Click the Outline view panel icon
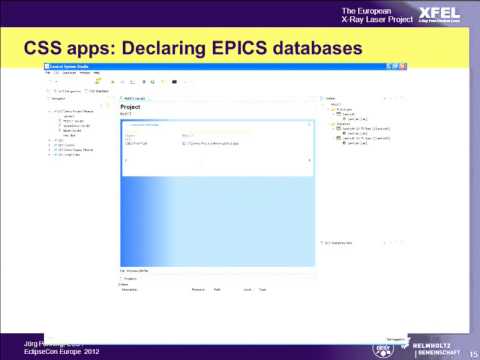 click(x=322, y=98)
